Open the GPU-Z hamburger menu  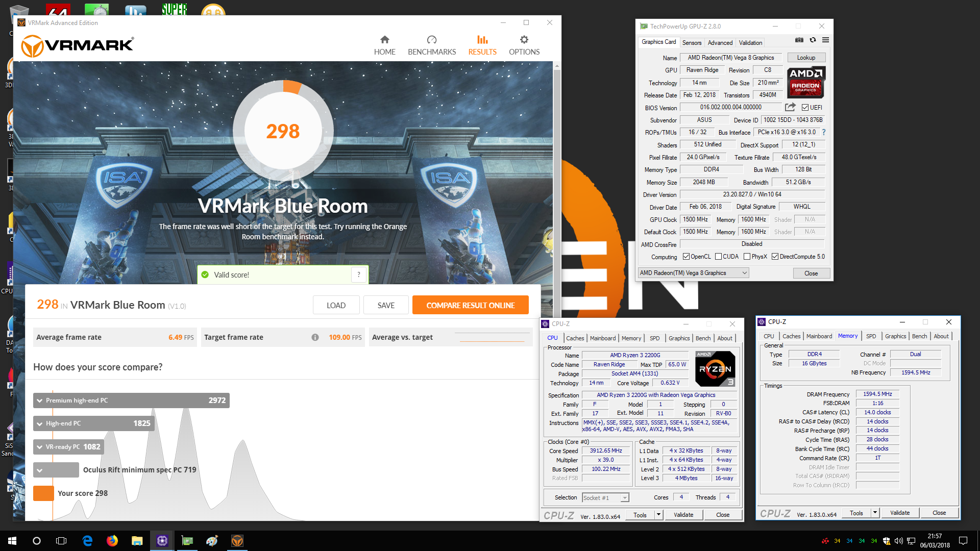click(x=825, y=40)
